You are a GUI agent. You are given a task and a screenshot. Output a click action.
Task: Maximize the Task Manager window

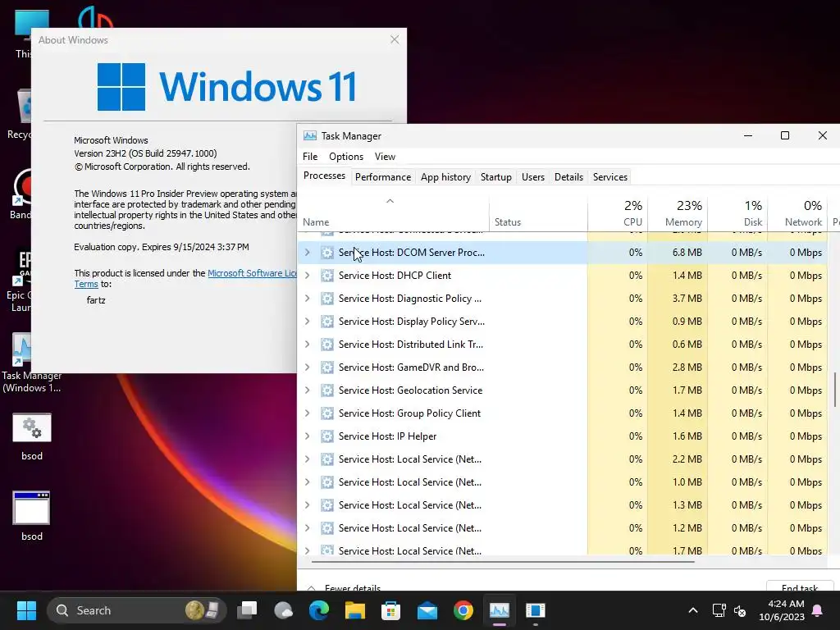coord(785,135)
